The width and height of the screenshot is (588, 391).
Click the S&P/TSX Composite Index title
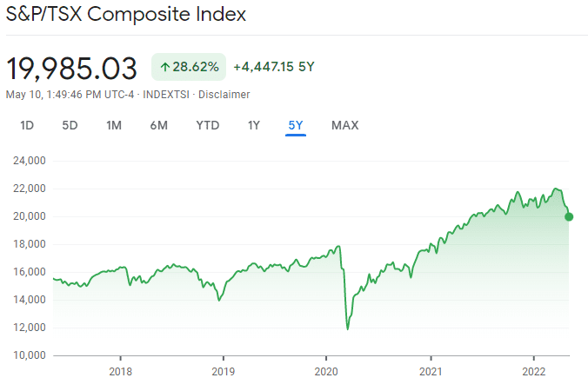click(x=126, y=15)
